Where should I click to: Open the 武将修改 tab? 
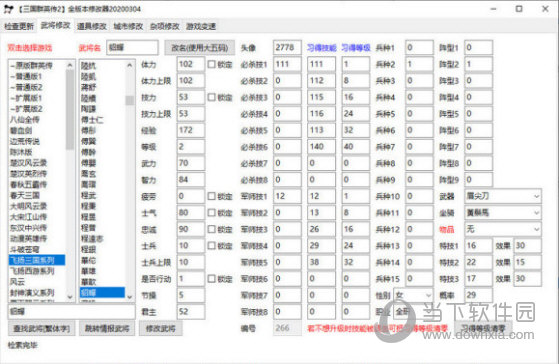click(x=56, y=25)
